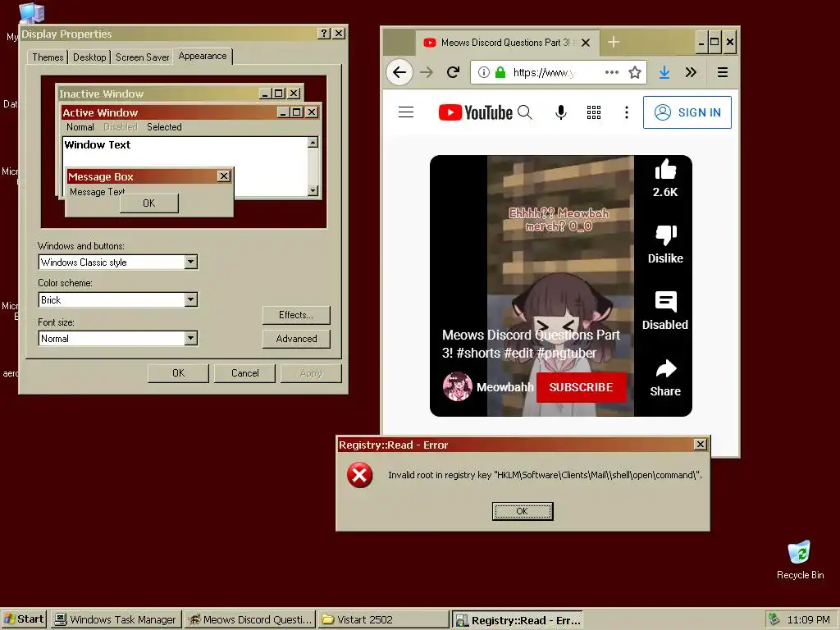Open a new browser tab with plus icon
840x630 pixels.
pyautogui.click(x=614, y=42)
